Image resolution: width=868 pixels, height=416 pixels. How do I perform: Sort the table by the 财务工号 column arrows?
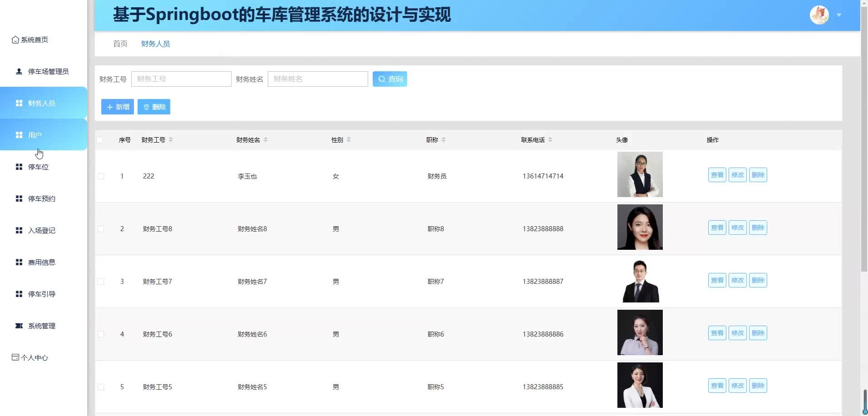(171, 140)
